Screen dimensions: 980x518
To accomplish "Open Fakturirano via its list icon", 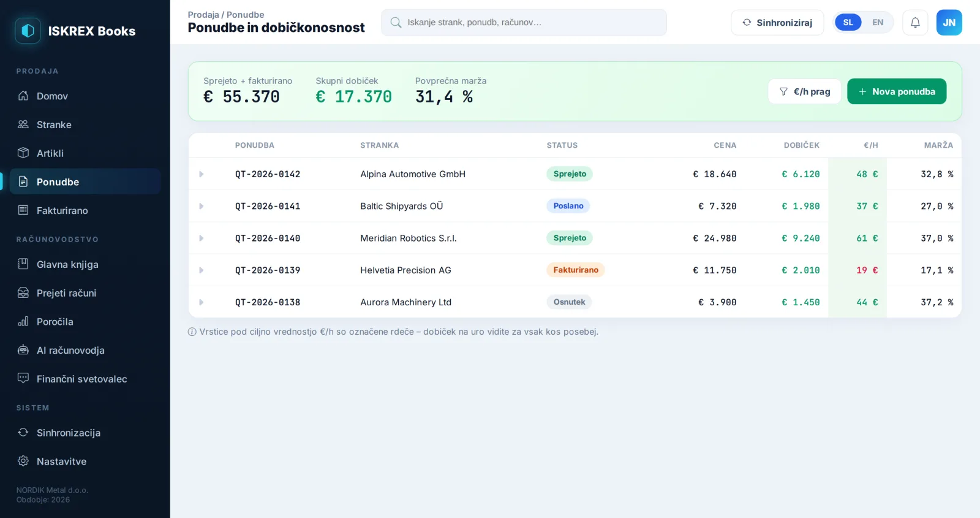I will tap(23, 210).
